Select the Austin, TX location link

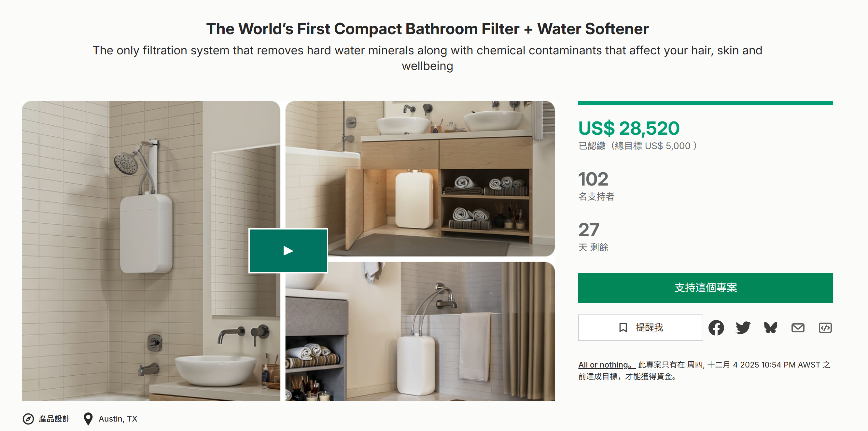pyautogui.click(x=118, y=419)
